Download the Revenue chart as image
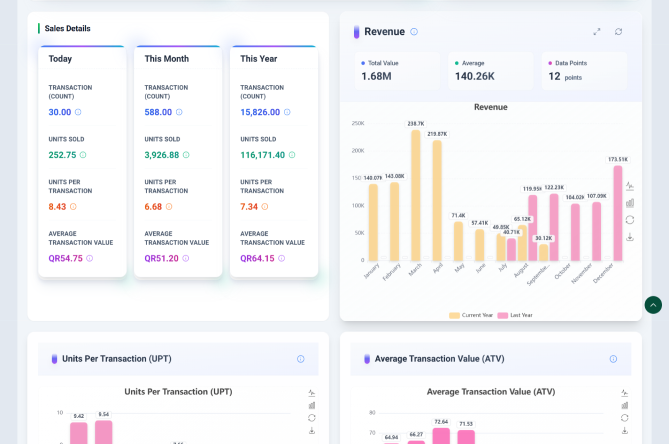The height and width of the screenshot is (444, 669). pyautogui.click(x=630, y=237)
